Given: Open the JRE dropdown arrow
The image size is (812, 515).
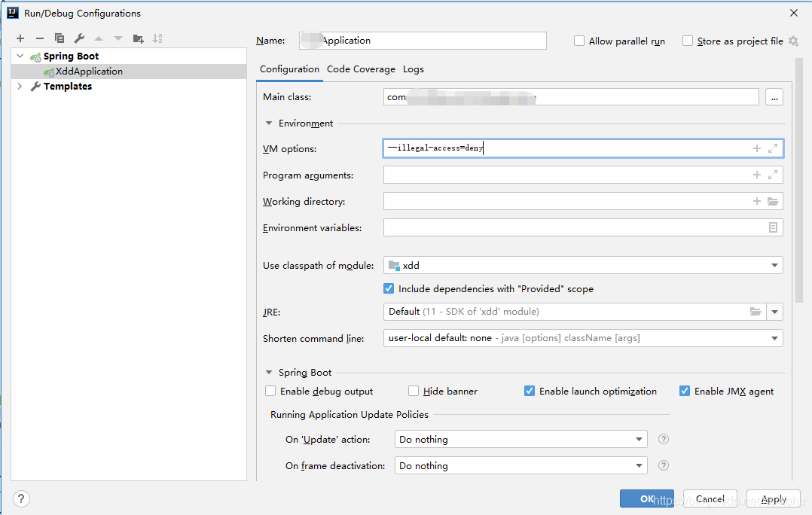Looking at the screenshot, I should pyautogui.click(x=774, y=312).
